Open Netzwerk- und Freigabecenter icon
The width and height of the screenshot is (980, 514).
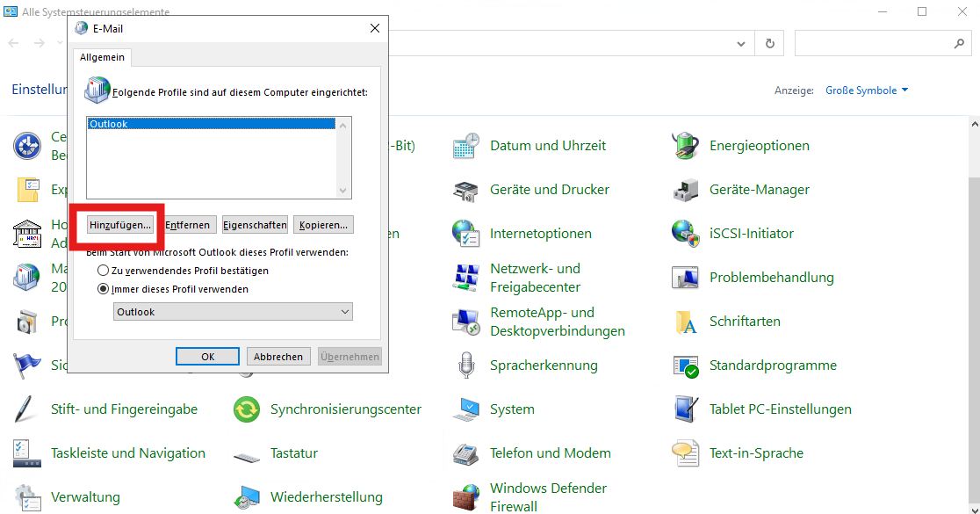pyautogui.click(x=465, y=278)
